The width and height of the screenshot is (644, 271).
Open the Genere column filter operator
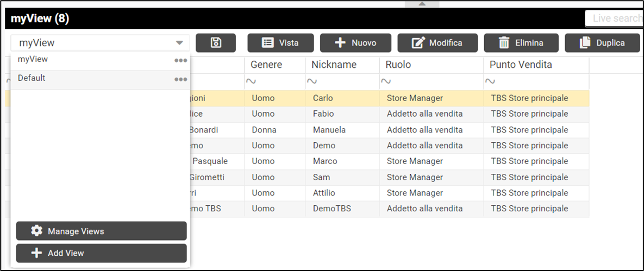(x=251, y=81)
